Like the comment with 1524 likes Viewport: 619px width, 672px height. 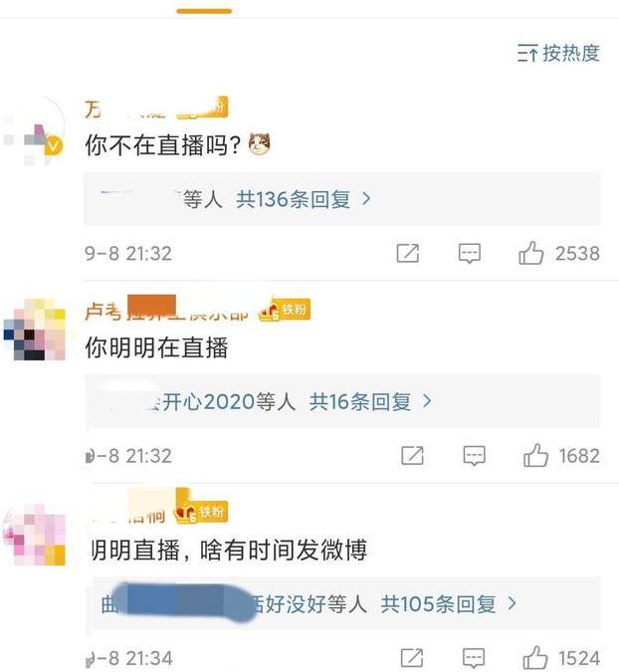[x=535, y=658]
